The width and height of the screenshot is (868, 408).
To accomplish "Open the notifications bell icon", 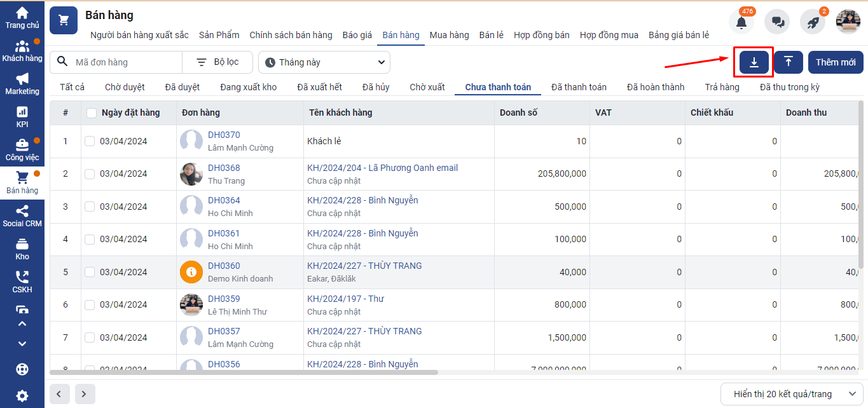I will (x=741, y=22).
